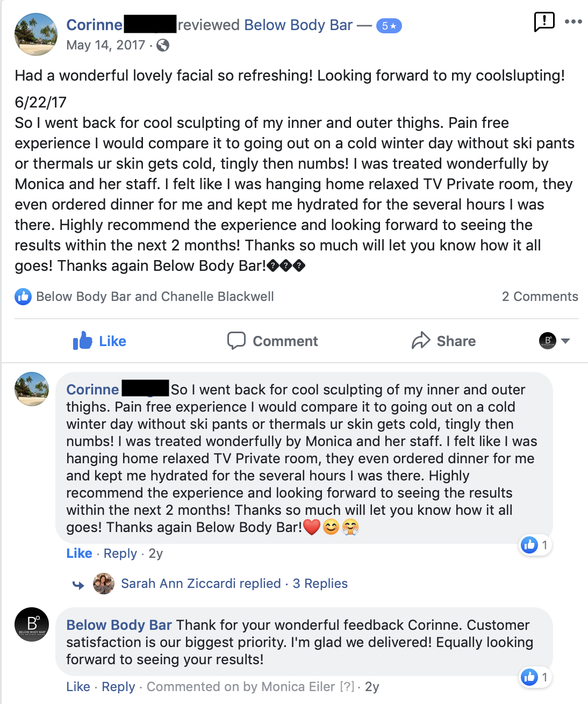This screenshot has height=704, width=588.
Task: Click the report post exclamation icon
Action: pyautogui.click(x=544, y=22)
